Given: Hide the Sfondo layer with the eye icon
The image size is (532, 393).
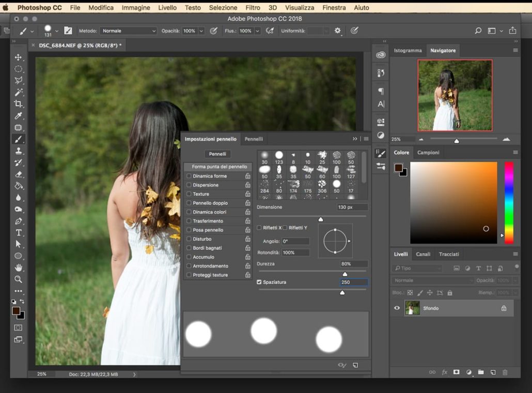Looking at the screenshot, I should click(397, 308).
